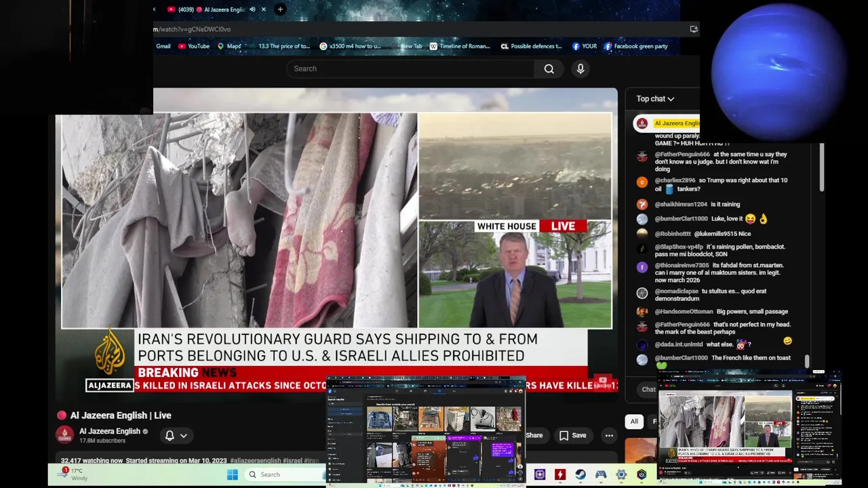The width and height of the screenshot is (868, 488).
Task: Open a new browser tab
Action: pos(280,9)
